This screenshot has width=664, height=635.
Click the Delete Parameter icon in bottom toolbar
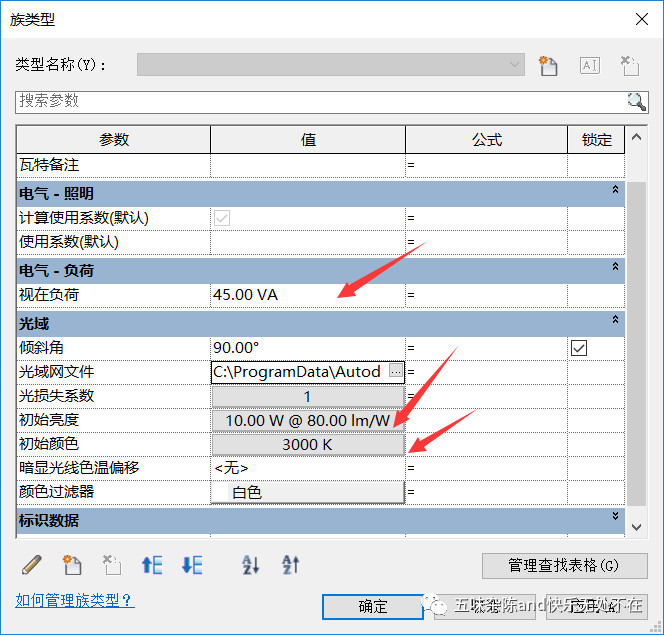pyautogui.click(x=112, y=565)
